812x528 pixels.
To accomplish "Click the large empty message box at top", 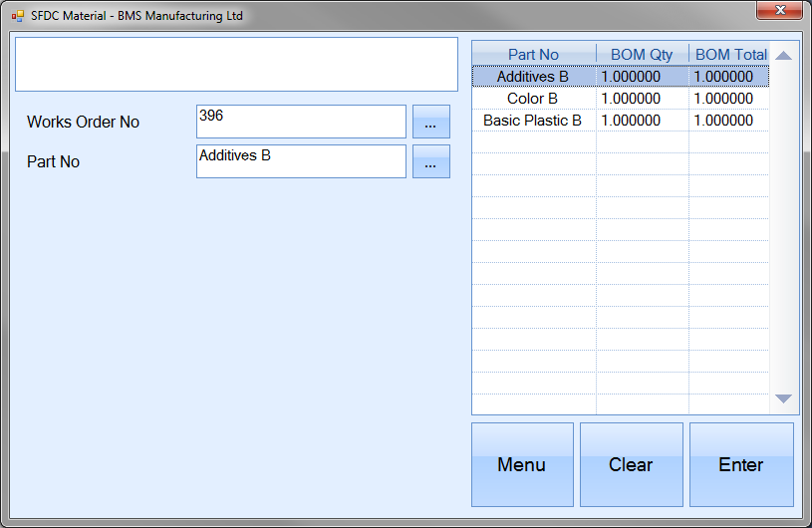I will pyautogui.click(x=236, y=65).
